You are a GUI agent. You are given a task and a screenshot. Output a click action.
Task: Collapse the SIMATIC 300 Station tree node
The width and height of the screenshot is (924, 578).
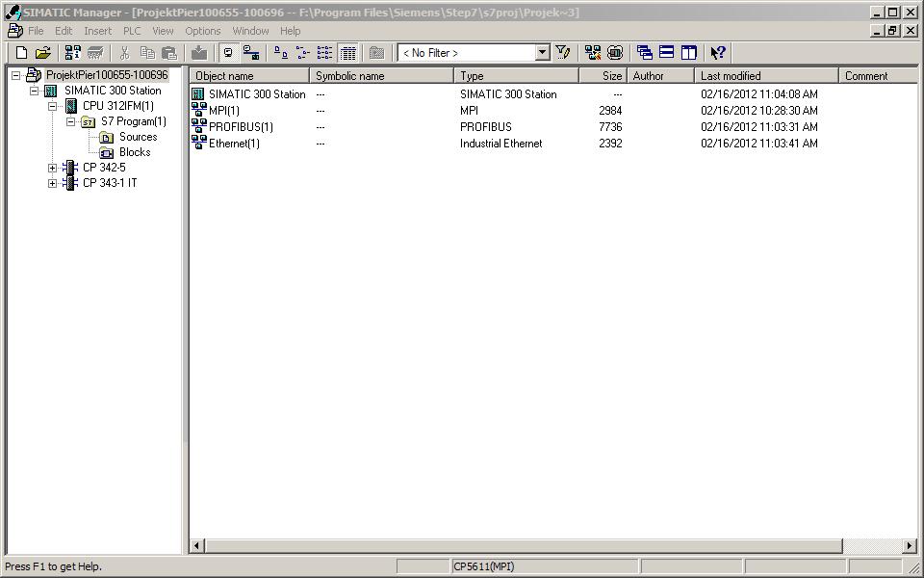click(35, 91)
